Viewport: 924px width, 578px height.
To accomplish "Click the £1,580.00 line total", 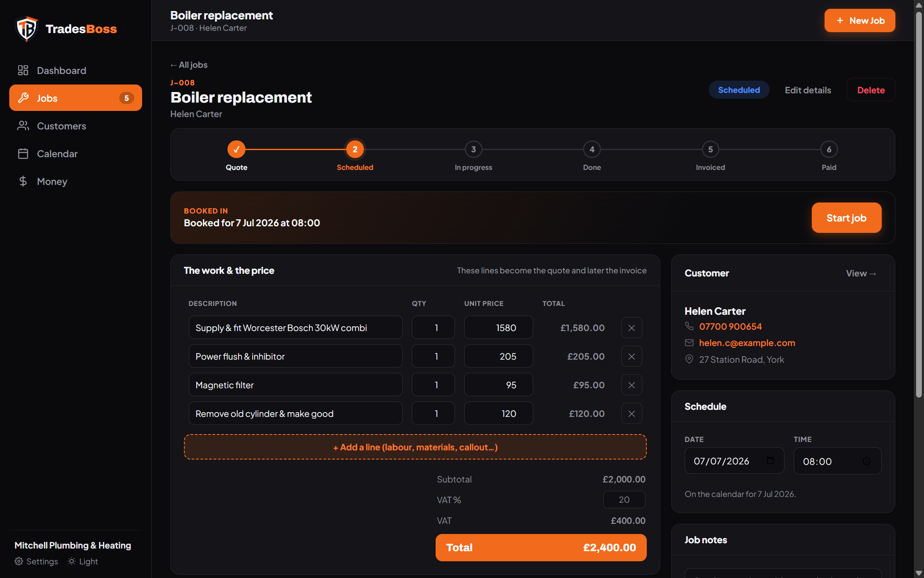I will tap(582, 328).
